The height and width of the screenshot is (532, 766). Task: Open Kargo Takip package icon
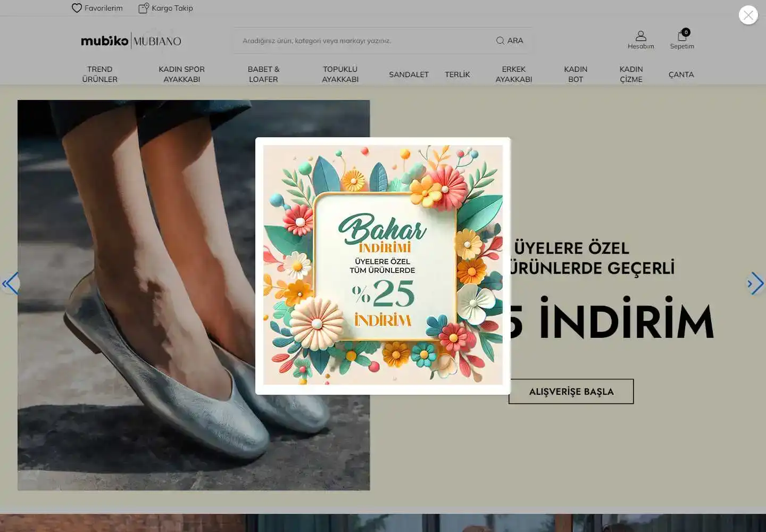144,8
